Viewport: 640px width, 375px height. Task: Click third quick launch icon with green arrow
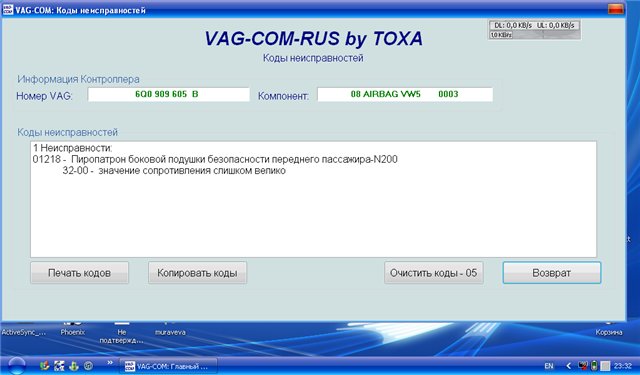coord(74,366)
